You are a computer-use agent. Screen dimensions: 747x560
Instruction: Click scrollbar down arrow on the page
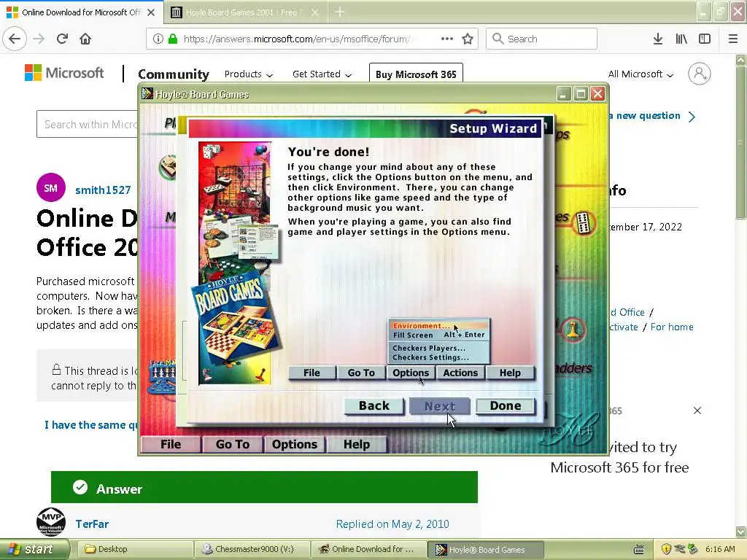(740, 532)
